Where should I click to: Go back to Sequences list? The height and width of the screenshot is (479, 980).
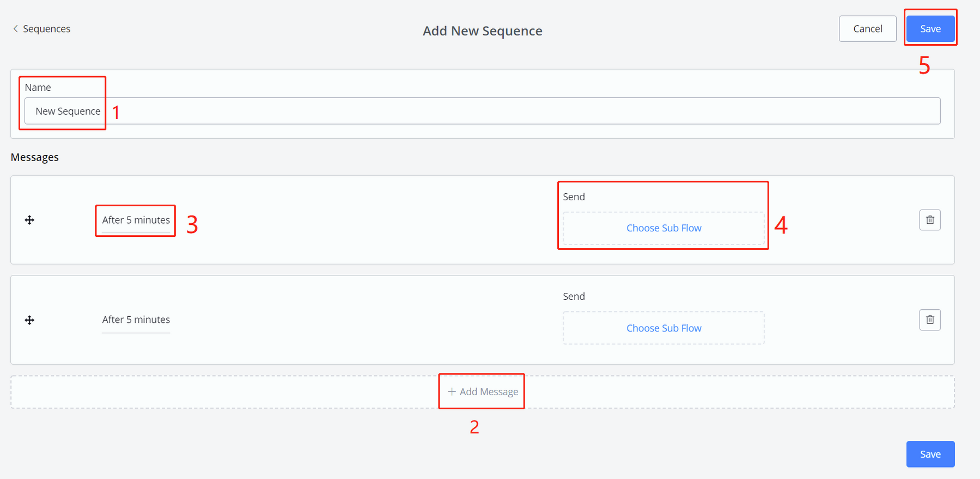pyautogui.click(x=46, y=28)
